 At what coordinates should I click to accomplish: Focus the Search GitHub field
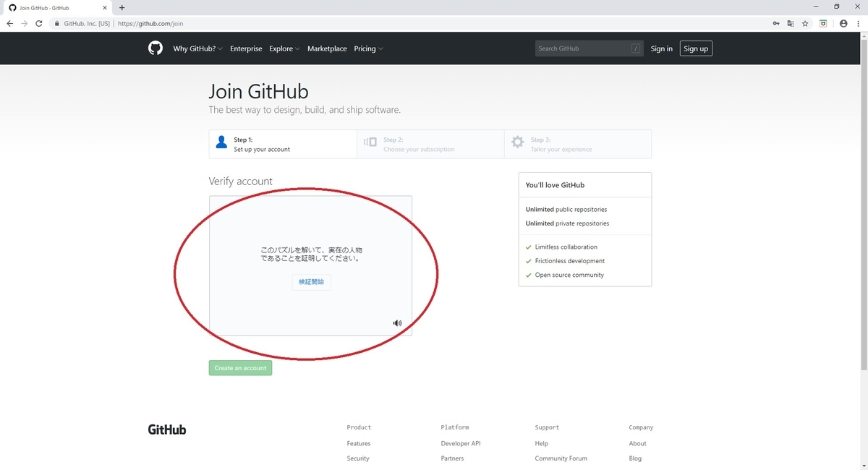pyautogui.click(x=590, y=48)
